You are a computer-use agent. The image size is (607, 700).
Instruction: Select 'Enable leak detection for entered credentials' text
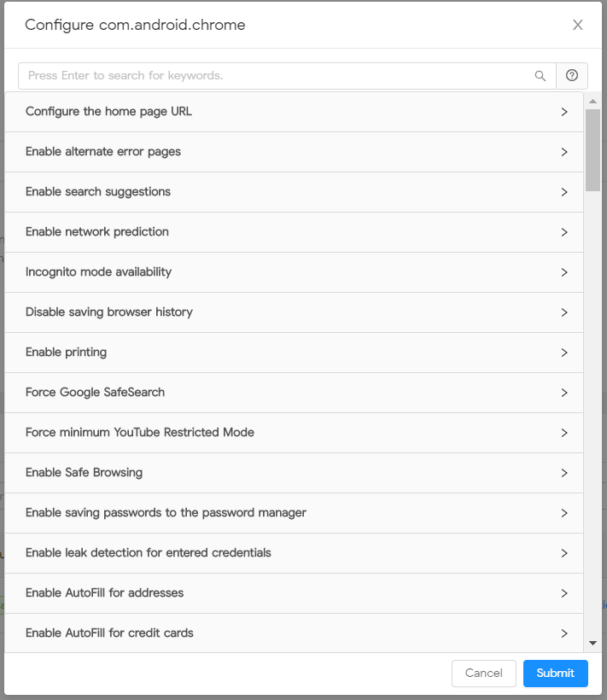(x=149, y=552)
